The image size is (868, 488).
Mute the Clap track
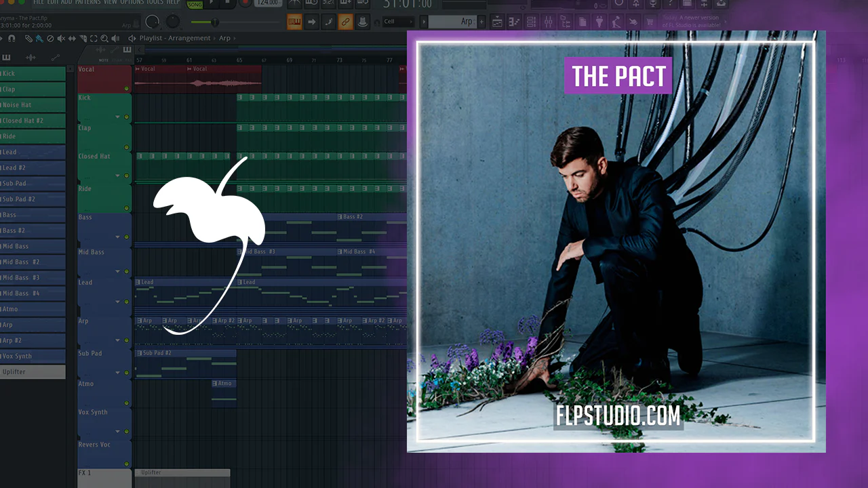click(x=126, y=147)
